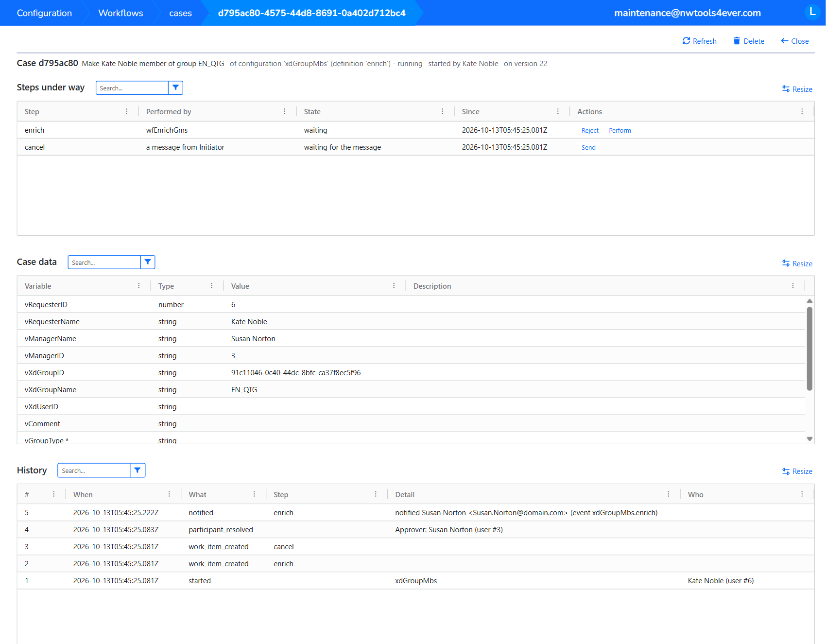Click the Refresh icon button
Screen dimensions: 826x644
pyautogui.click(x=699, y=41)
